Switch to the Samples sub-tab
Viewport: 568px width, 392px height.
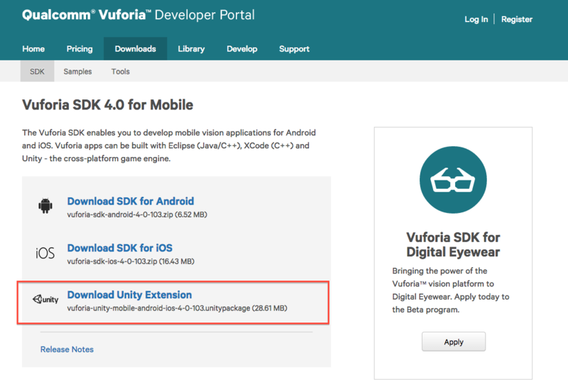pyautogui.click(x=77, y=72)
